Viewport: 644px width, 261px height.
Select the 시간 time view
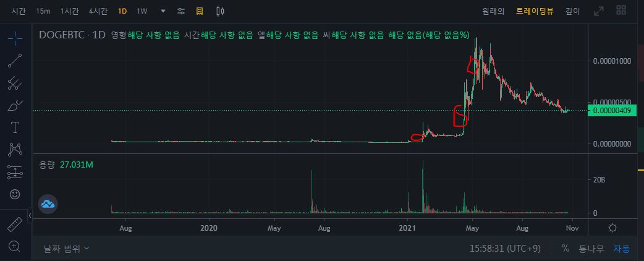pos(19,12)
